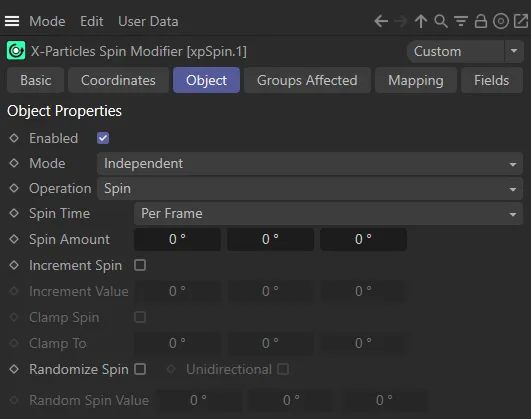Click the X-Particles Spin Modifier title text
This screenshot has height=419, width=531.
coord(139,51)
